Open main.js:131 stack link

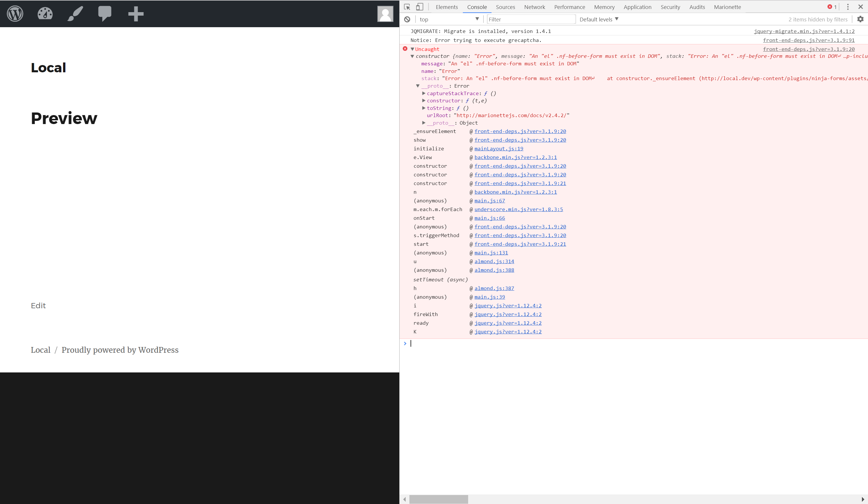491,253
